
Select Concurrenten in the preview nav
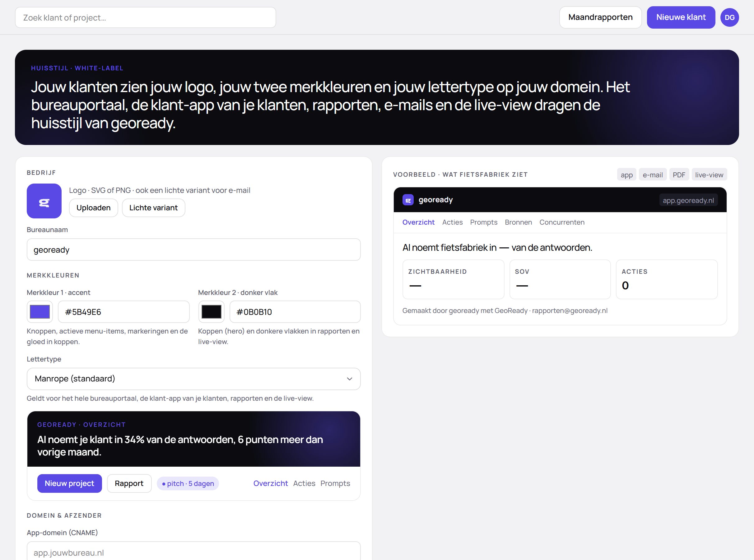click(x=562, y=222)
